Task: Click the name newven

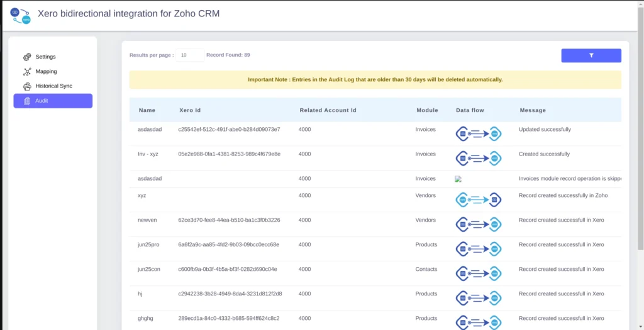Action: (147, 220)
